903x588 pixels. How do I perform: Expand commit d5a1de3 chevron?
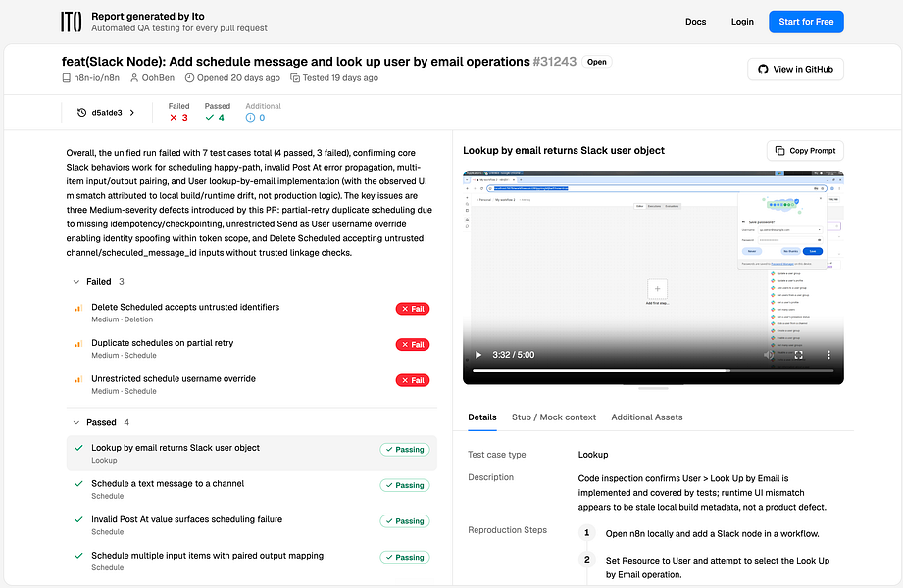[132, 113]
